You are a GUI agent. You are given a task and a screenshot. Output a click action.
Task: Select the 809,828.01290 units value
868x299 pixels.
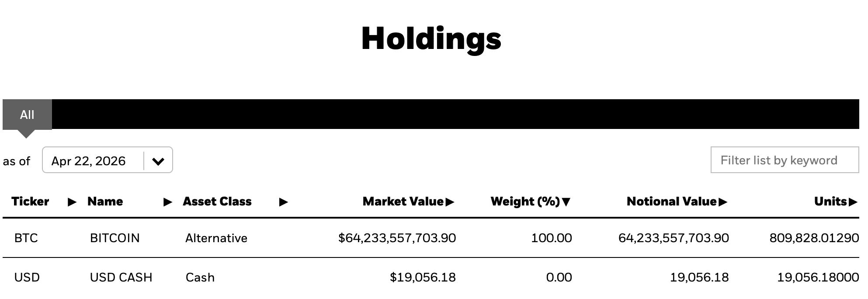(814, 238)
